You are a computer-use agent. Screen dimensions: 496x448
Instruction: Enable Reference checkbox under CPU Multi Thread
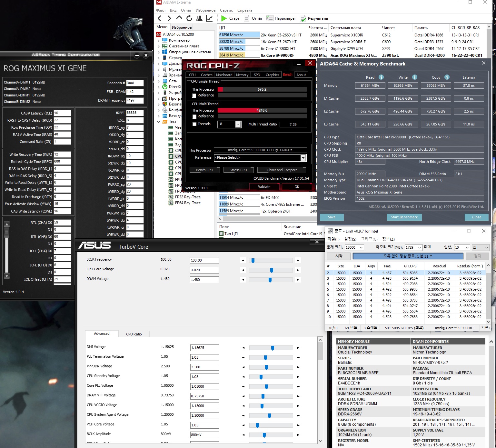click(194, 116)
